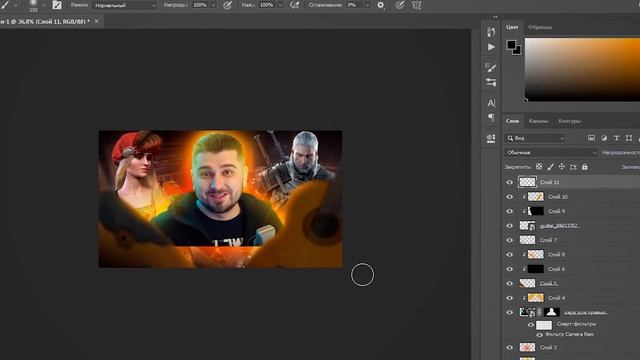Open symmetry paint butterfly icon

(417, 5)
